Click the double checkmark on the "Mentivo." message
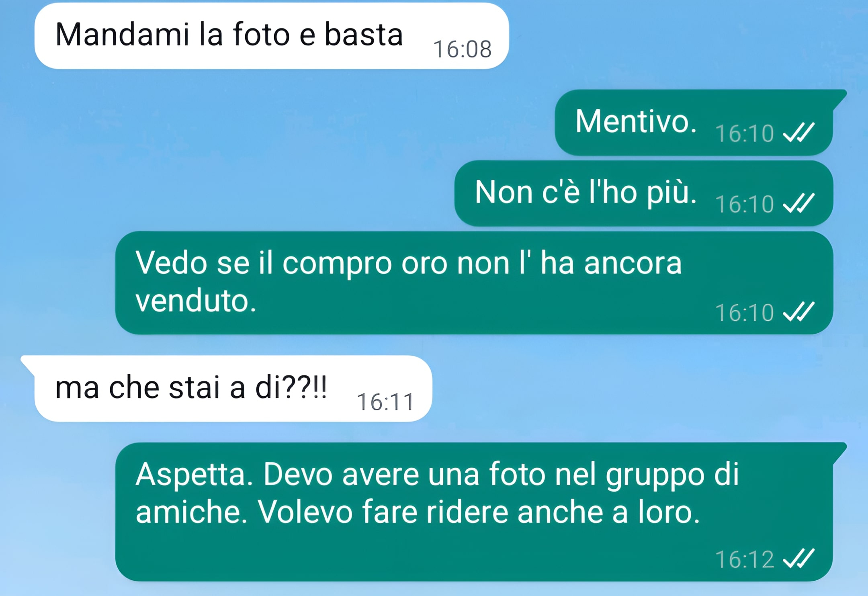 click(x=799, y=132)
